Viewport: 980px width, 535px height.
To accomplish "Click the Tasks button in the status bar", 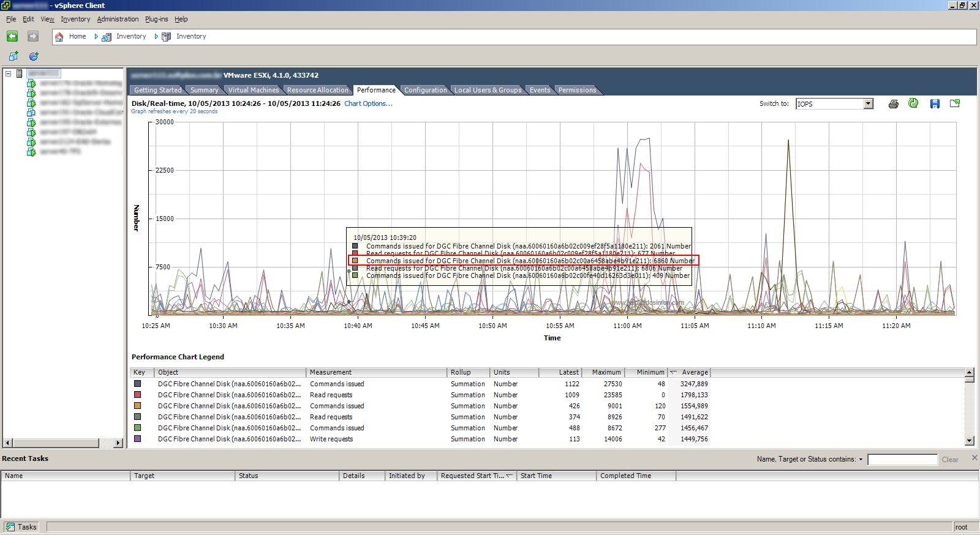I will pos(21,527).
